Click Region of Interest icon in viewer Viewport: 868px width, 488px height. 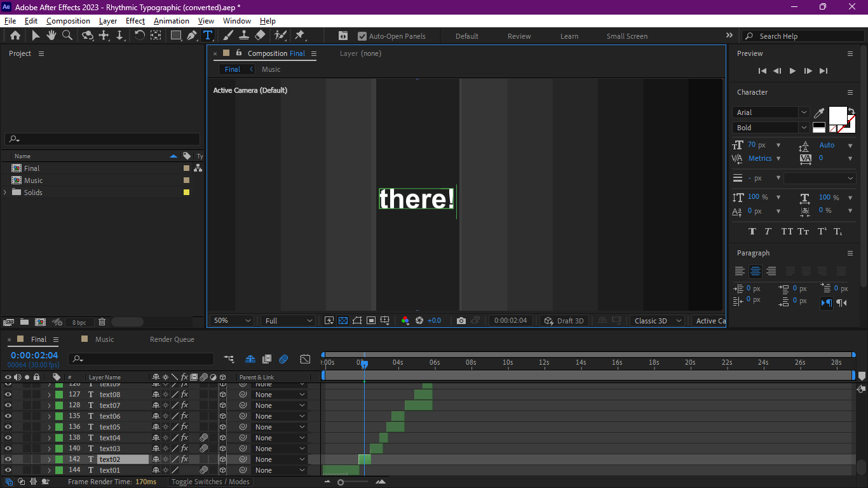point(371,321)
